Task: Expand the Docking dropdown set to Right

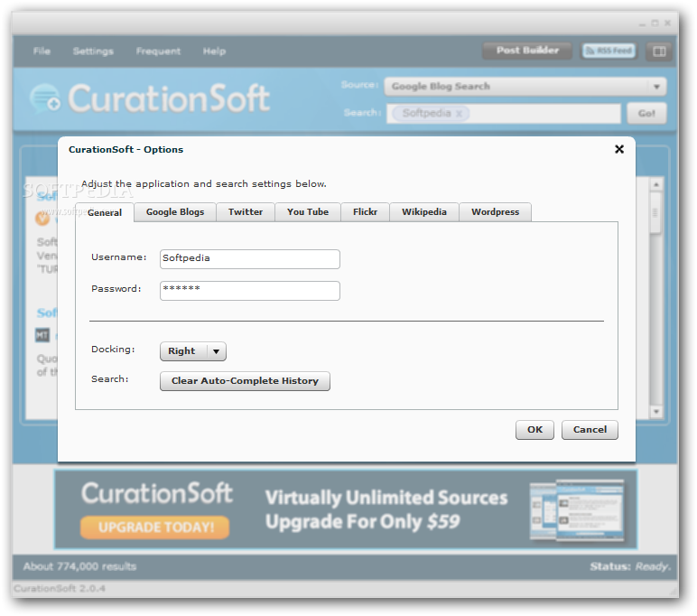Action: (x=193, y=351)
